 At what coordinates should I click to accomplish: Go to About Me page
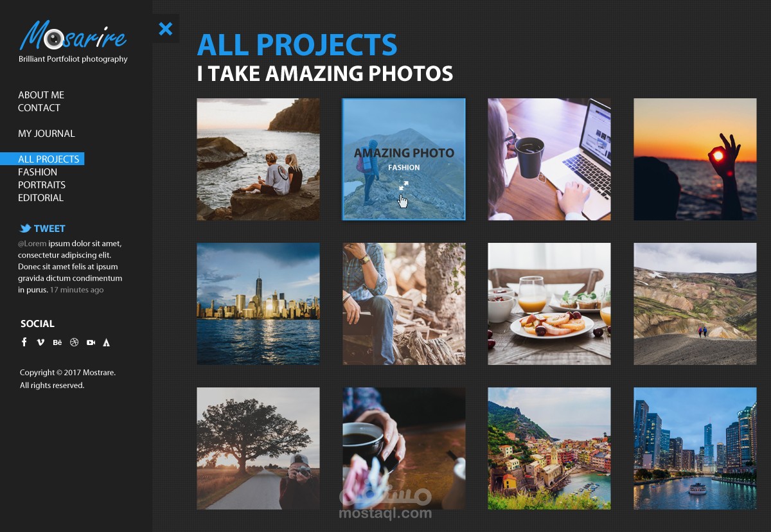[41, 95]
